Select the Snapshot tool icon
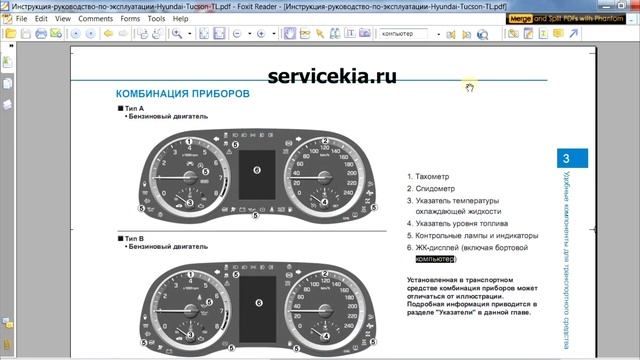Viewport: 640px width, 360px height. 304,33
